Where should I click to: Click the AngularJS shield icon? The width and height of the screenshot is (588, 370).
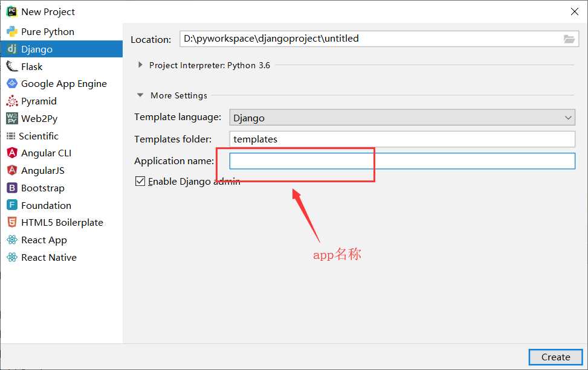[x=12, y=170]
